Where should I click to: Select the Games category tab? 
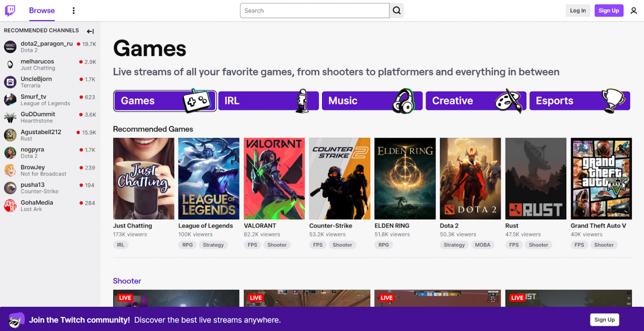coord(165,101)
